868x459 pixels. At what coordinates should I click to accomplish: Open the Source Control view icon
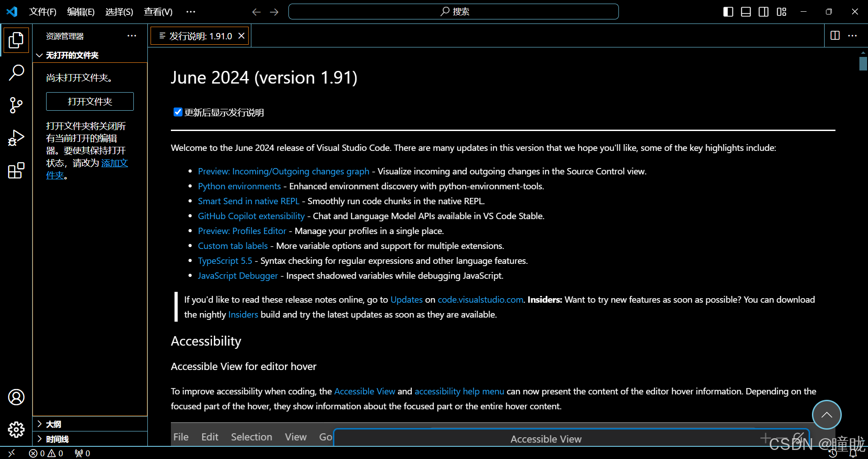pos(16,105)
